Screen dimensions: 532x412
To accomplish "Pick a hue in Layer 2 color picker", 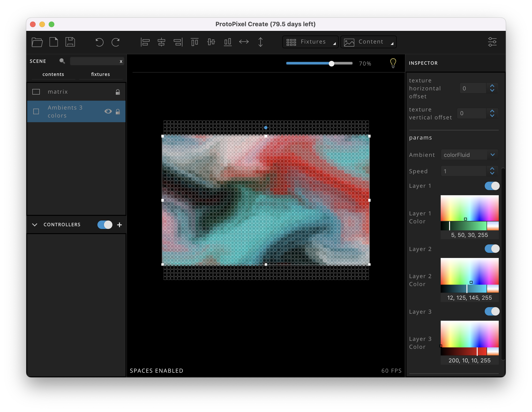I will point(469,271).
